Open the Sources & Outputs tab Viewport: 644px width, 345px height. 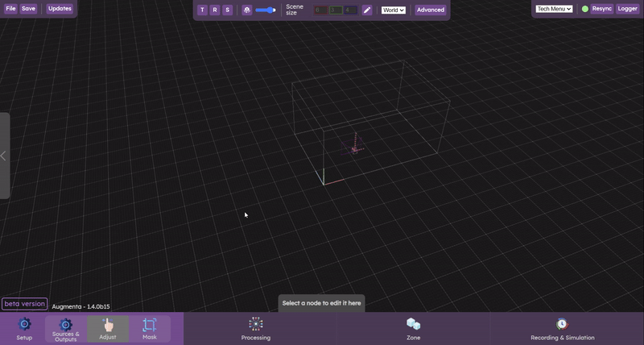click(66, 329)
